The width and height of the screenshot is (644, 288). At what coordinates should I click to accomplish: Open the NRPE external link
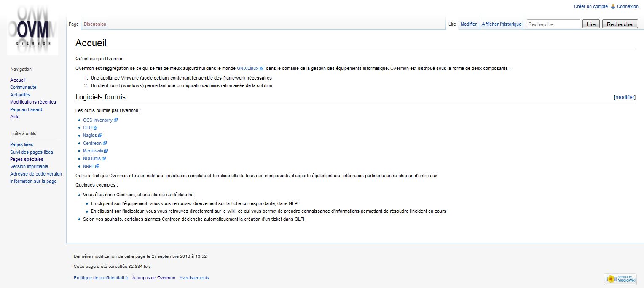[x=91, y=166]
